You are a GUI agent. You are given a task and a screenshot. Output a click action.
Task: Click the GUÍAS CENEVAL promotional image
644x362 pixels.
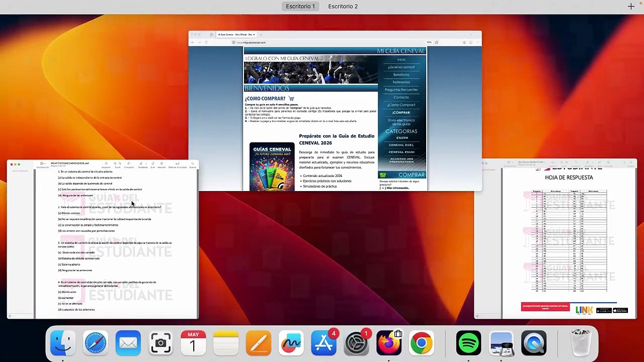272,167
